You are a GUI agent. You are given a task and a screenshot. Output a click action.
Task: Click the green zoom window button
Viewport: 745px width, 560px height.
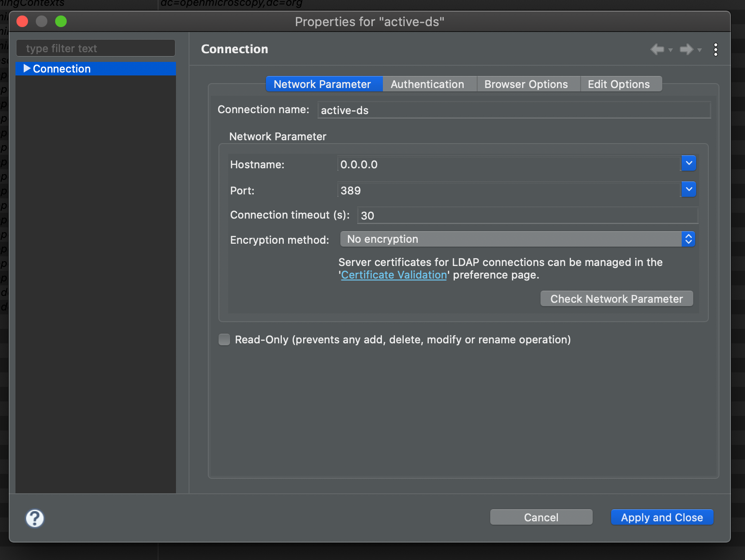[61, 21]
